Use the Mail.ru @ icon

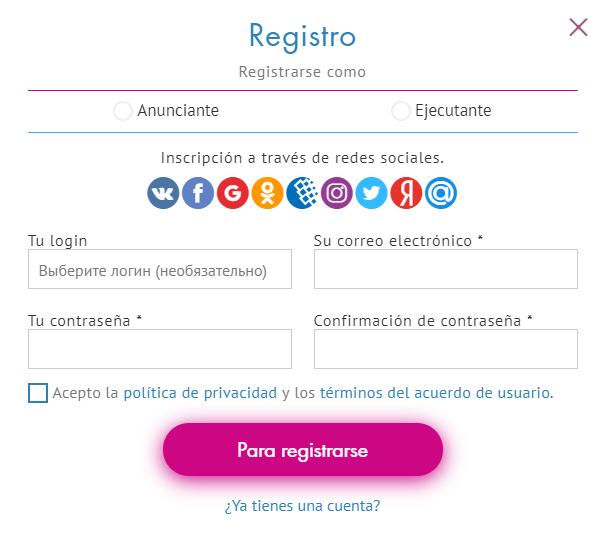(441, 192)
